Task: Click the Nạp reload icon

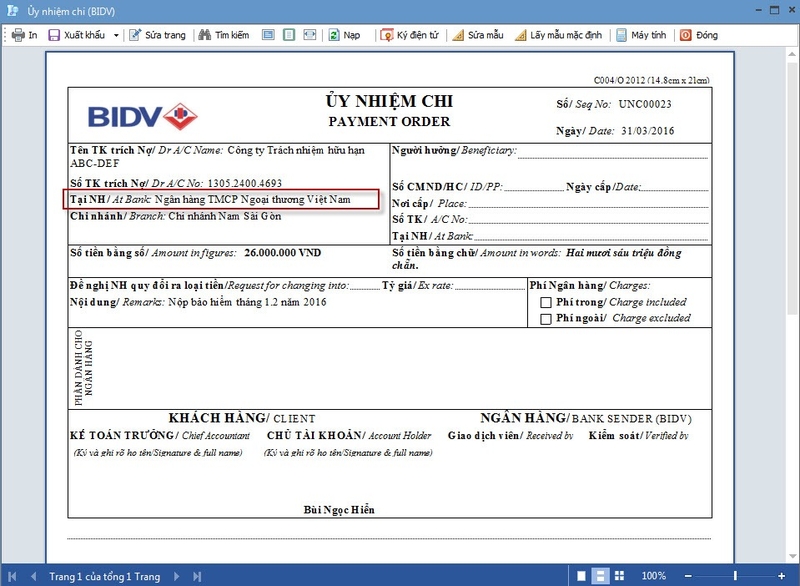Action: (334, 35)
